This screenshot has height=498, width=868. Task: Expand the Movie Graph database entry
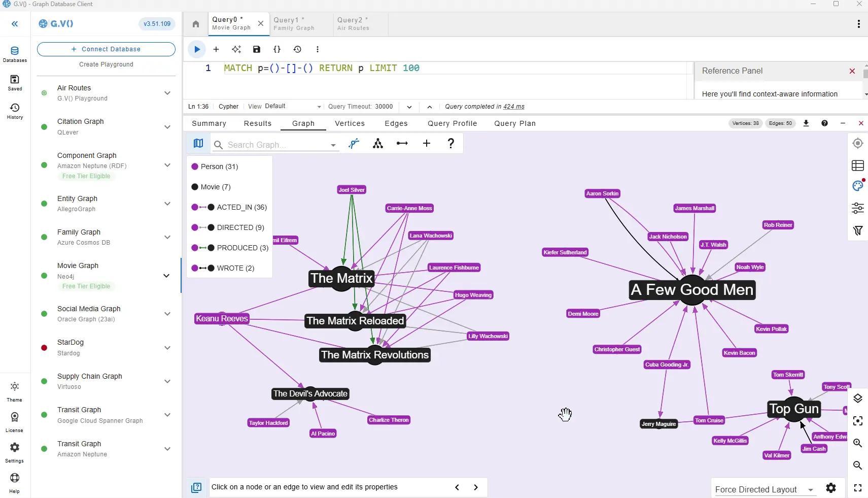[167, 276]
